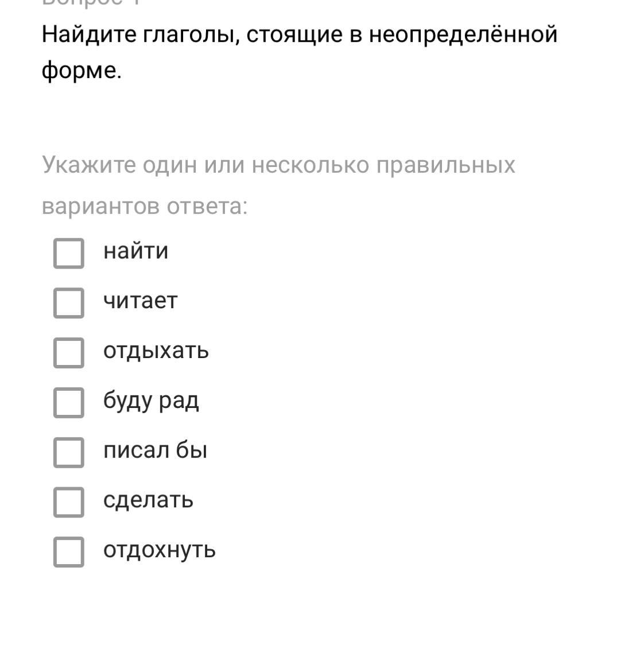Image resolution: width=644 pixels, height=645 pixels.
Task: Click the answer label text 'читает'
Action: (141, 301)
